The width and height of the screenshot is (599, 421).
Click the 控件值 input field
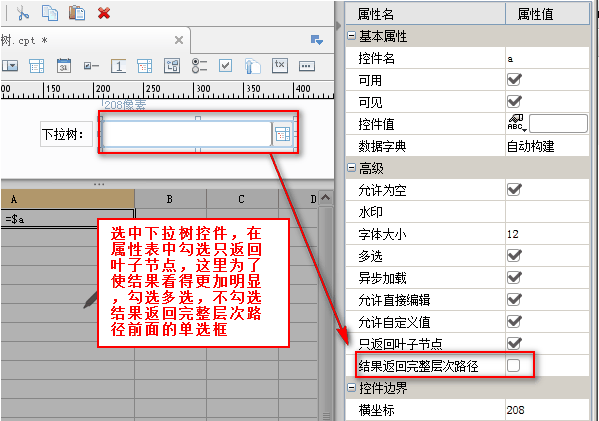(x=558, y=124)
